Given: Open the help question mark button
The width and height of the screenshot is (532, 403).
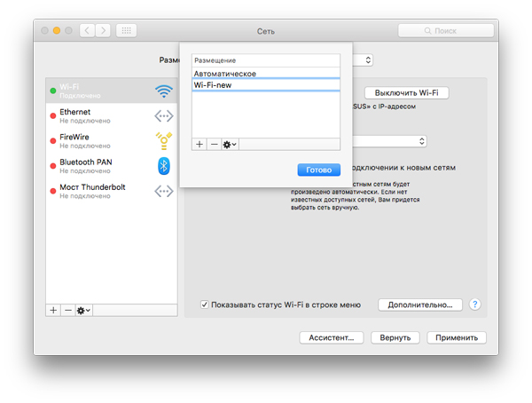Looking at the screenshot, I should pyautogui.click(x=475, y=304).
